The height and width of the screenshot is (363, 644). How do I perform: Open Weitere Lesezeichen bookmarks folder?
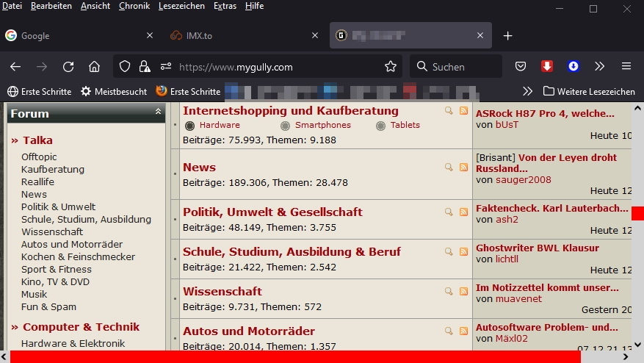589,91
